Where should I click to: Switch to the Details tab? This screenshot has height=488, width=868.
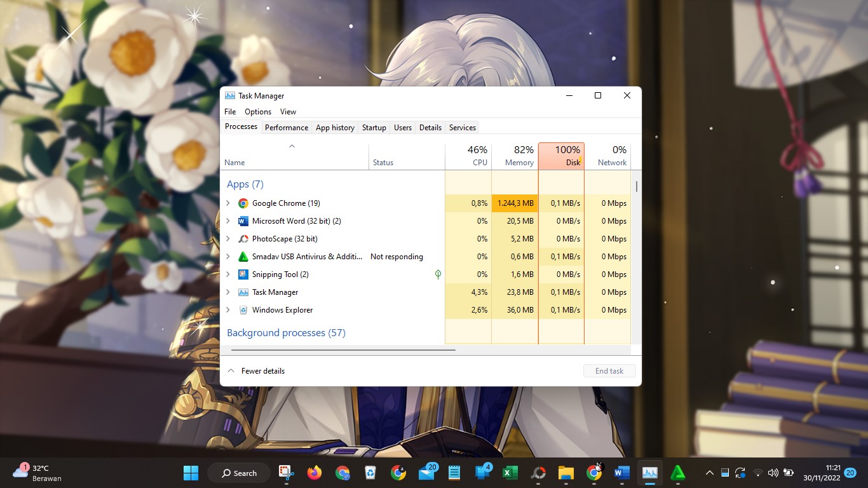click(430, 128)
